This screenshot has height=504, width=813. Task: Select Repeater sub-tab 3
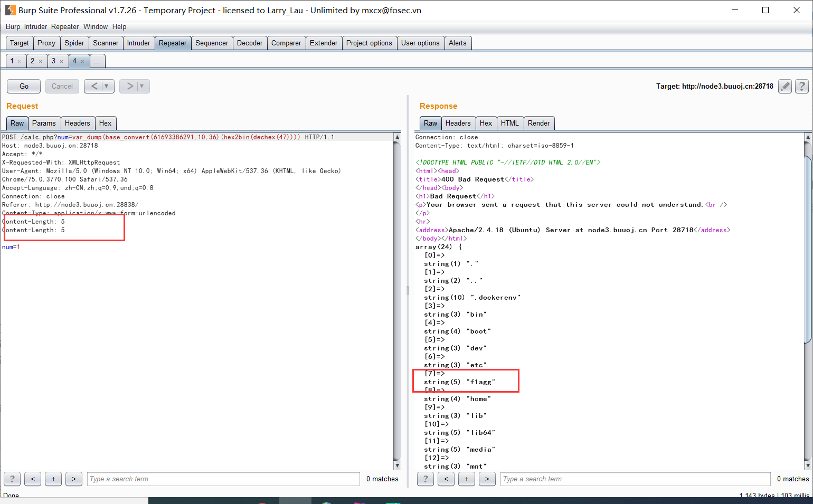point(53,61)
